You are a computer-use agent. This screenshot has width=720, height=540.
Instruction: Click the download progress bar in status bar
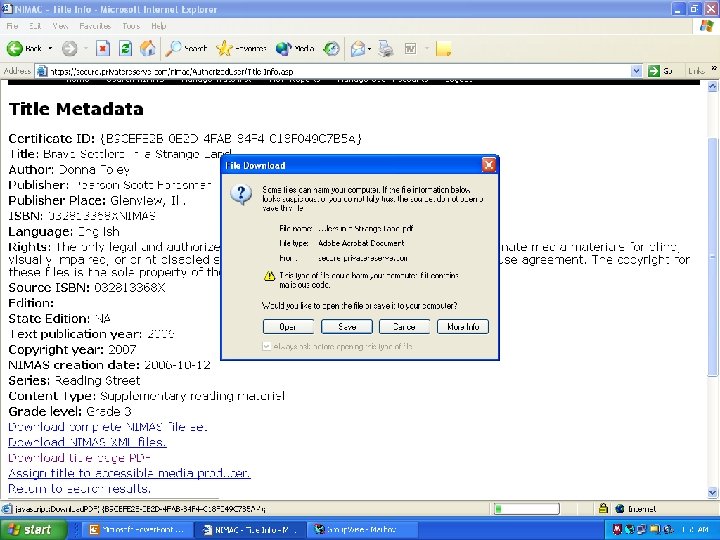tap(526, 508)
